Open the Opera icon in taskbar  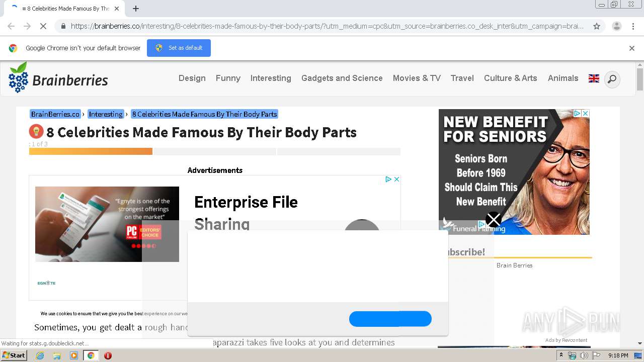[x=108, y=355]
